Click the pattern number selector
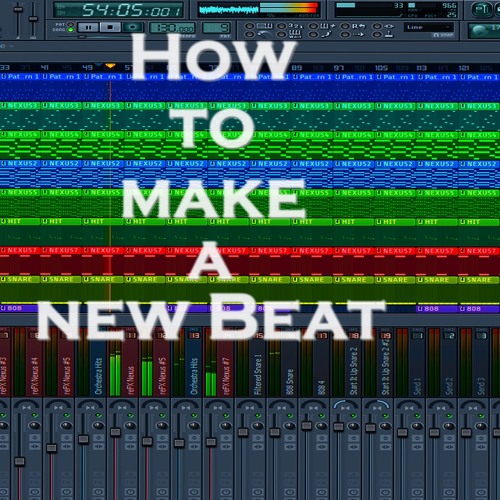500x500 pixels. 216,28
